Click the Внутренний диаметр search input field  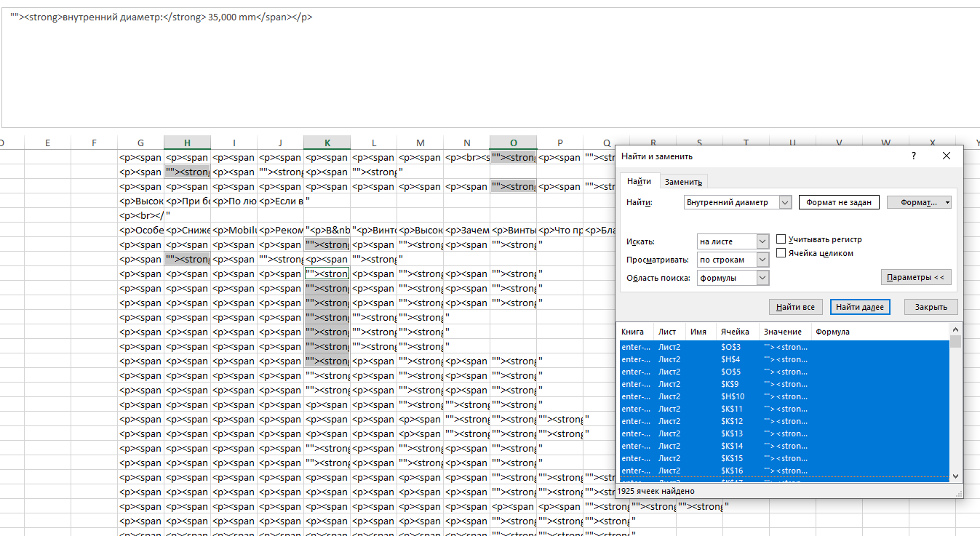click(731, 202)
